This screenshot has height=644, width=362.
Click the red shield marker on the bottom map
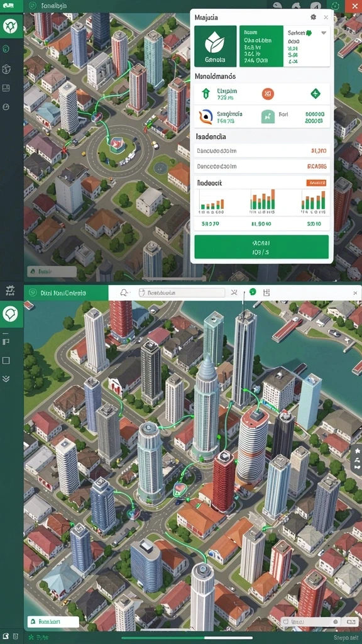[x=180, y=488]
